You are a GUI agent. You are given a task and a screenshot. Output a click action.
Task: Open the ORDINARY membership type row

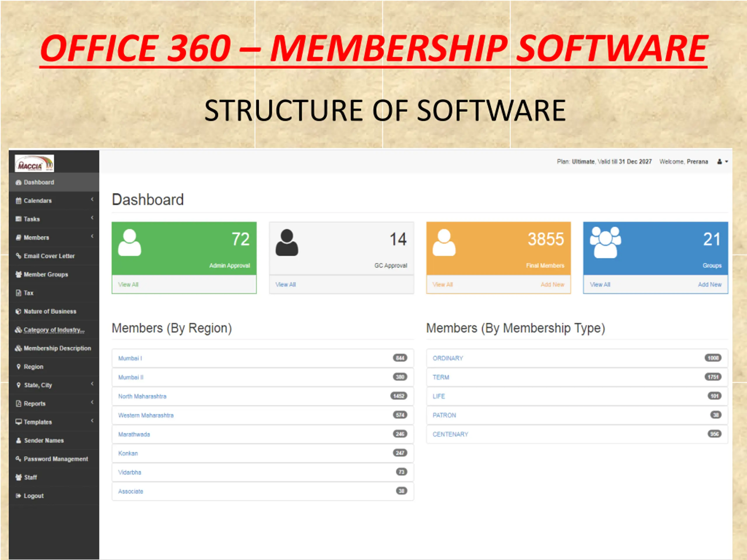[x=577, y=358]
